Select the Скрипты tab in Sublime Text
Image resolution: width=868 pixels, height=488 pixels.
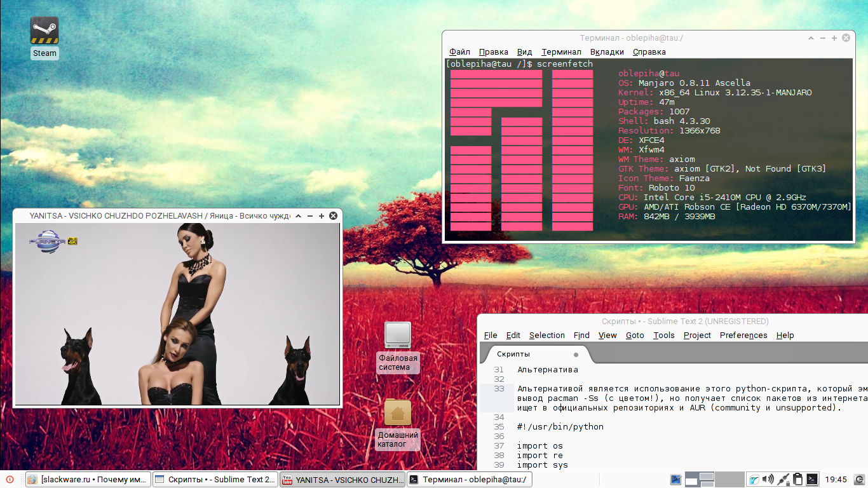point(537,354)
